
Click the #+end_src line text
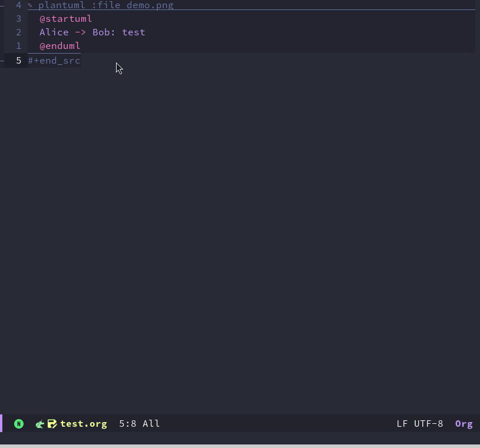click(54, 61)
